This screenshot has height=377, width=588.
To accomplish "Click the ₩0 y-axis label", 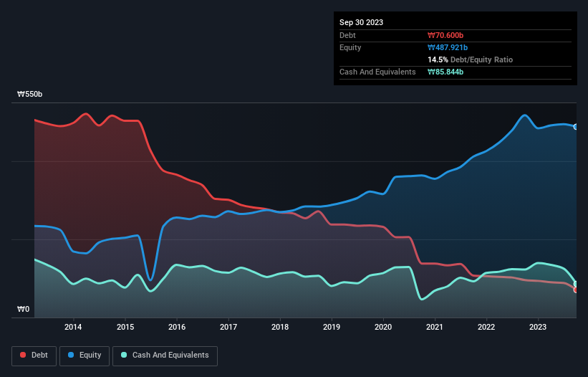I will click(23, 309).
